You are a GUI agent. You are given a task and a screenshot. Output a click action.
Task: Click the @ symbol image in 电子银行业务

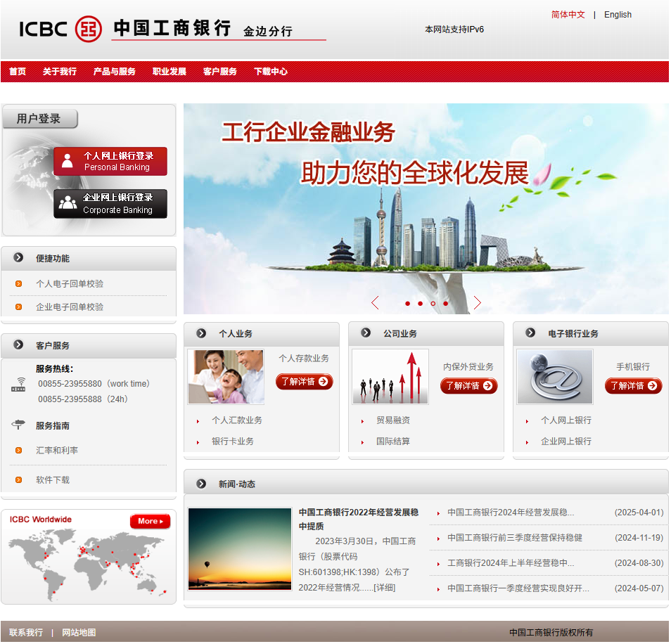coord(556,377)
